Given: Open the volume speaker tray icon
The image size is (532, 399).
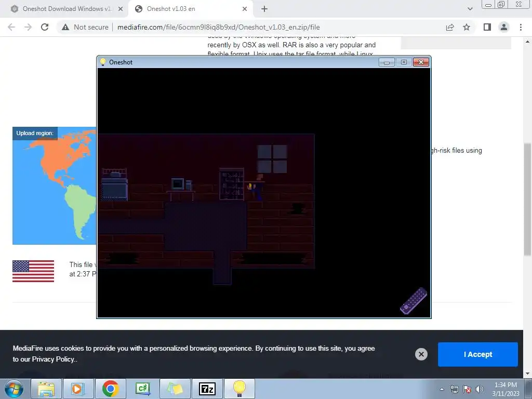Looking at the screenshot, I should (x=480, y=389).
